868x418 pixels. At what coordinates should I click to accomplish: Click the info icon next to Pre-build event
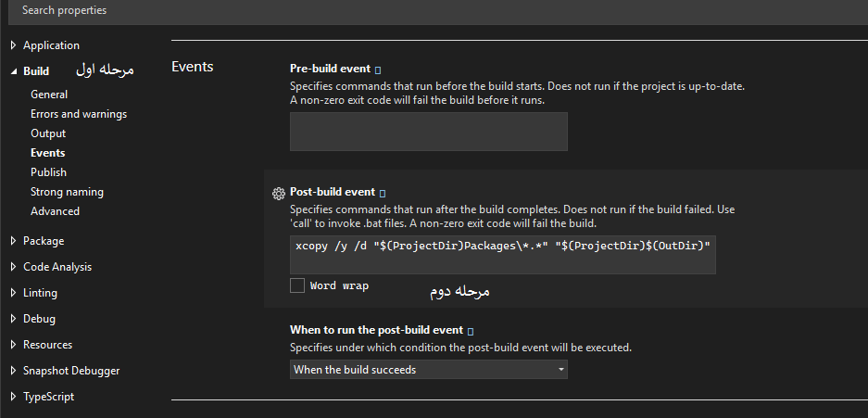[378, 70]
